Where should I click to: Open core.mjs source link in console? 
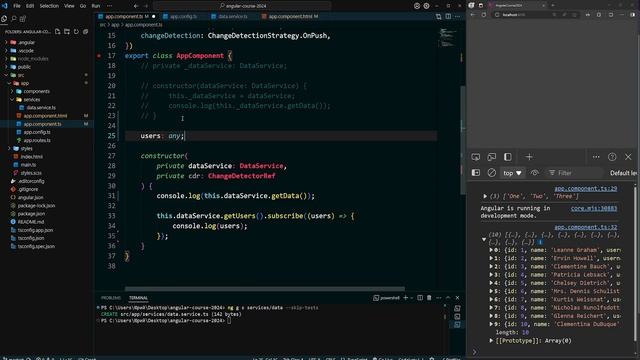coord(593,208)
